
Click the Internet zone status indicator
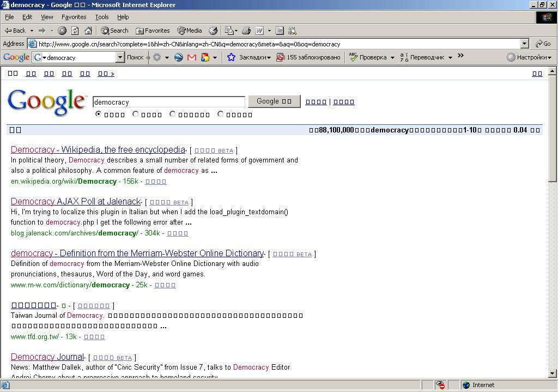(478, 385)
